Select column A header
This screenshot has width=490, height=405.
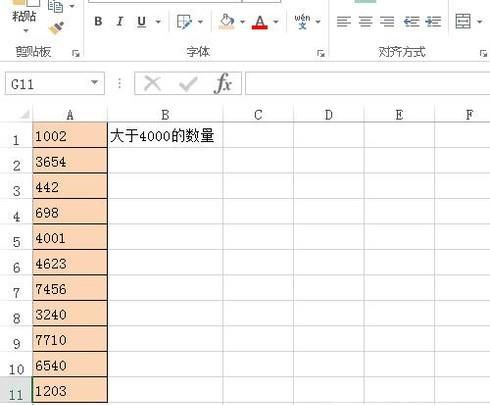(70, 115)
